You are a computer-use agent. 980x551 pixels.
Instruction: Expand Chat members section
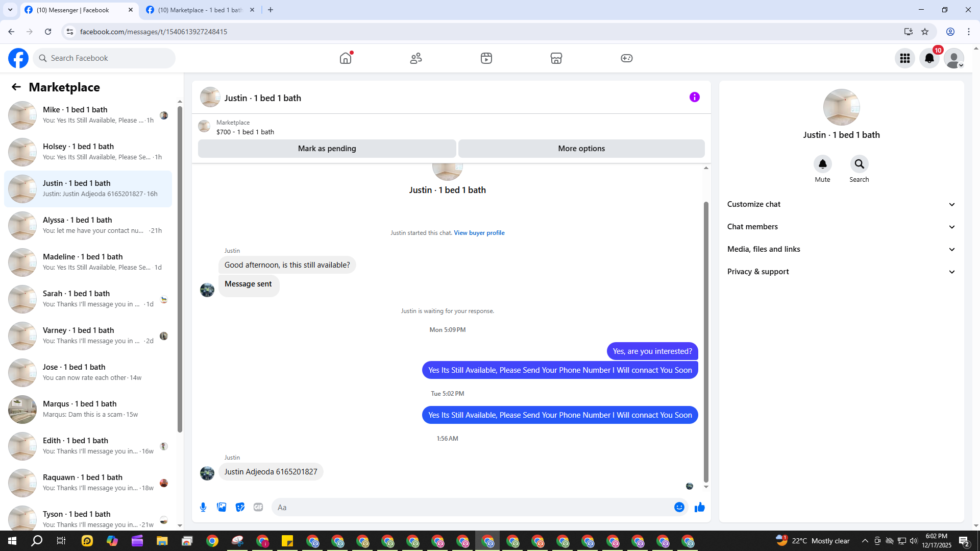pyautogui.click(x=842, y=227)
